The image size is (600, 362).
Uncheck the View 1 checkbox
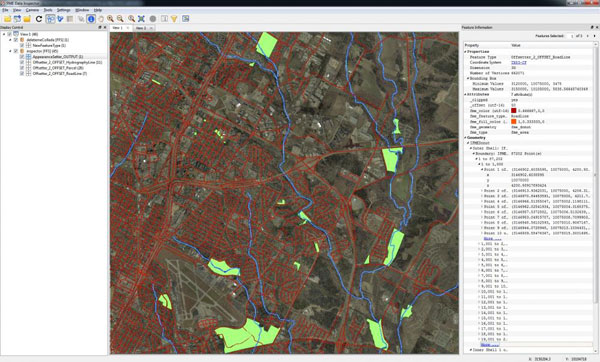tap(10, 34)
